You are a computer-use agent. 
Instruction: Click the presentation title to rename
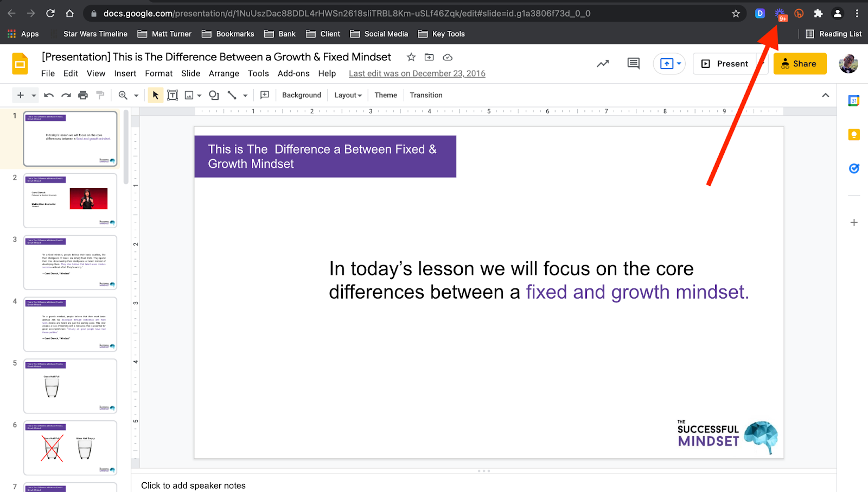pos(216,57)
